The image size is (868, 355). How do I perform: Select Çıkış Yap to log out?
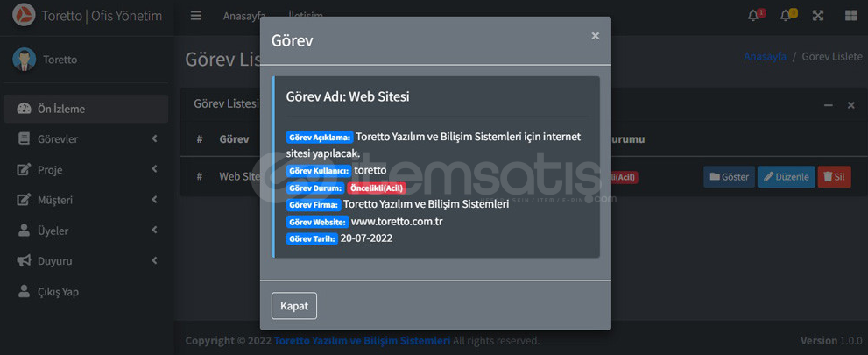(86, 291)
